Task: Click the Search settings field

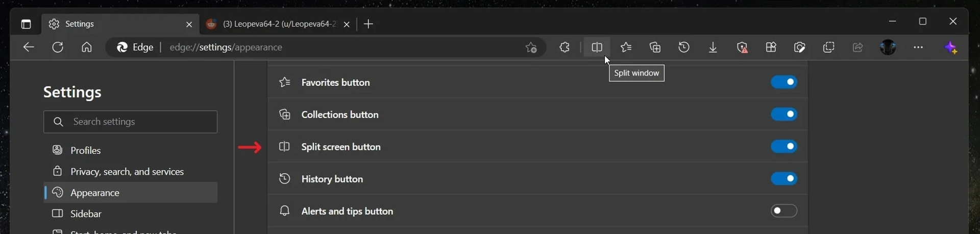Action: (131, 122)
